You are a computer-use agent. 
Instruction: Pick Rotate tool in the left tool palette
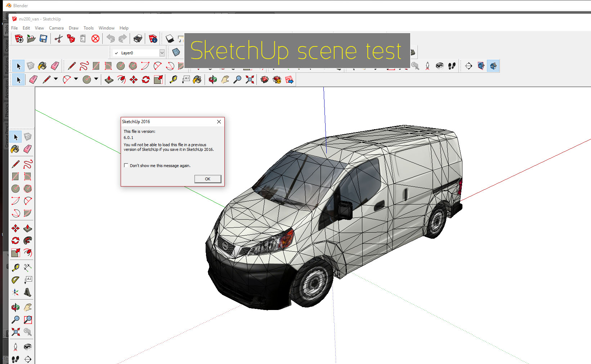pyautogui.click(x=15, y=241)
